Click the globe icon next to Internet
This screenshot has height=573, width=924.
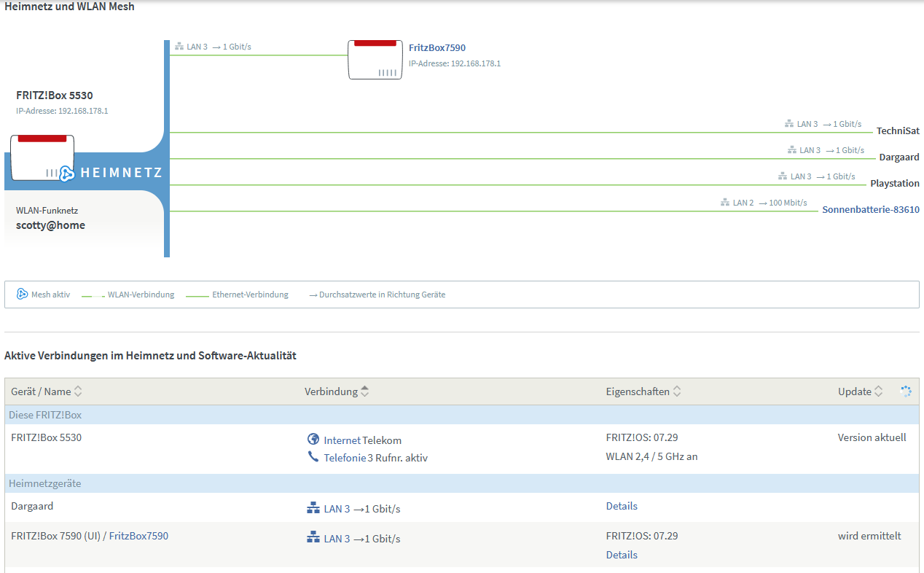point(313,439)
